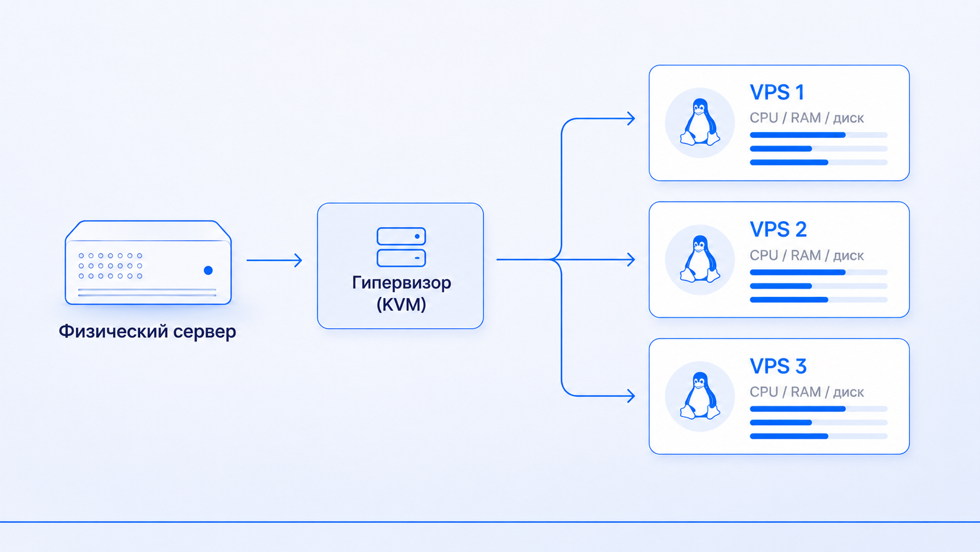The image size is (980, 552).
Task: Click the bottom usage bar in VPS 3
Action: [819, 436]
